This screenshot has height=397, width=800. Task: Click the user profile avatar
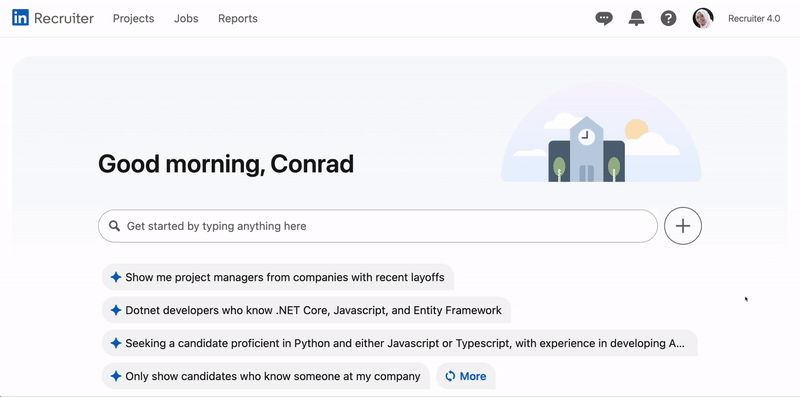pyautogui.click(x=703, y=18)
